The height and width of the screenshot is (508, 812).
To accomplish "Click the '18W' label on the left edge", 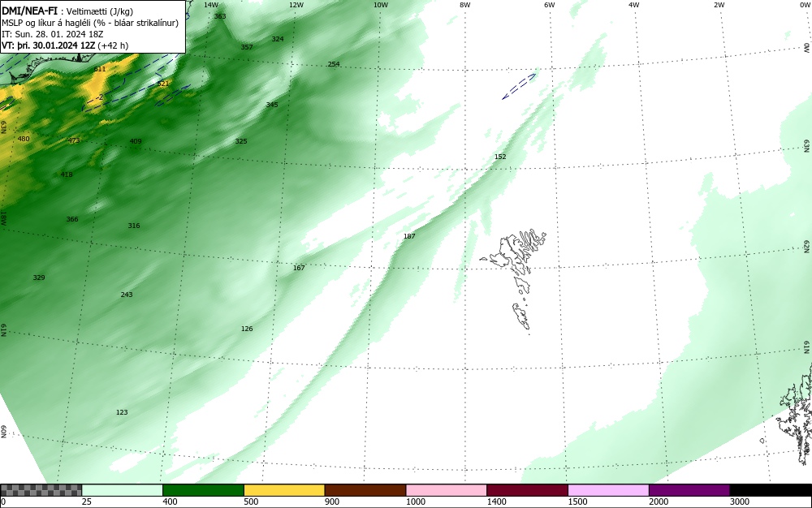I will [3, 217].
